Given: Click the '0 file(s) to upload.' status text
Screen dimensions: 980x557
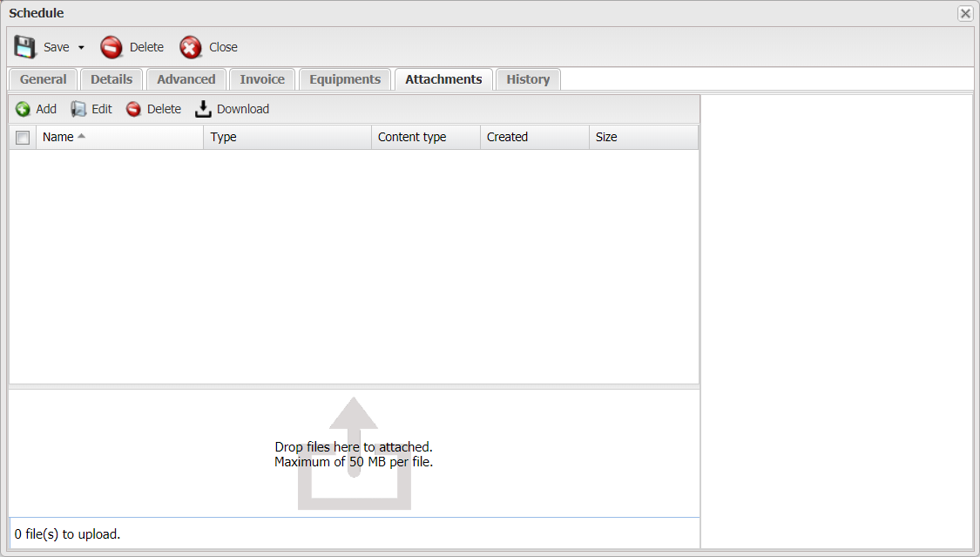Looking at the screenshot, I should [67, 534].
